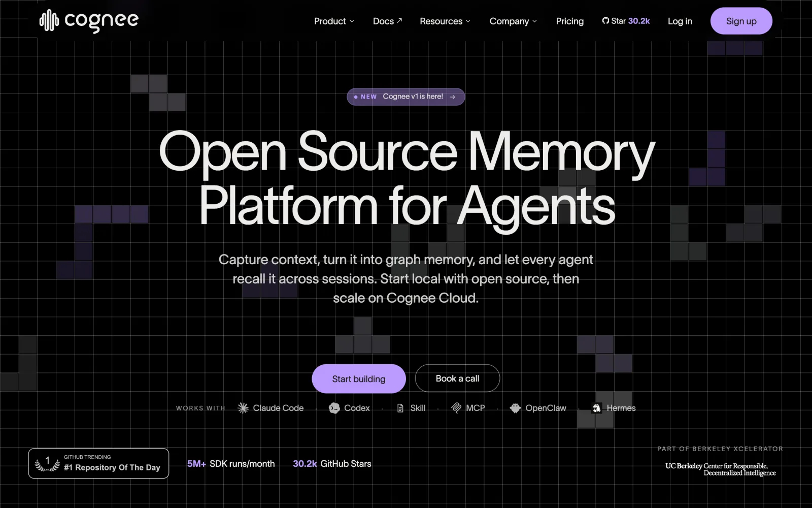Open the Docs link in navigation
Viewport: 812px width, 508px height.
coord(388,21)
